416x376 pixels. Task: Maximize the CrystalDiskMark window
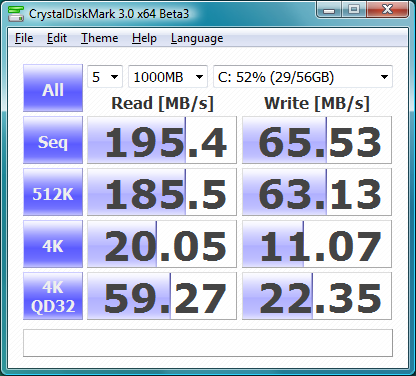pos(354,10)
